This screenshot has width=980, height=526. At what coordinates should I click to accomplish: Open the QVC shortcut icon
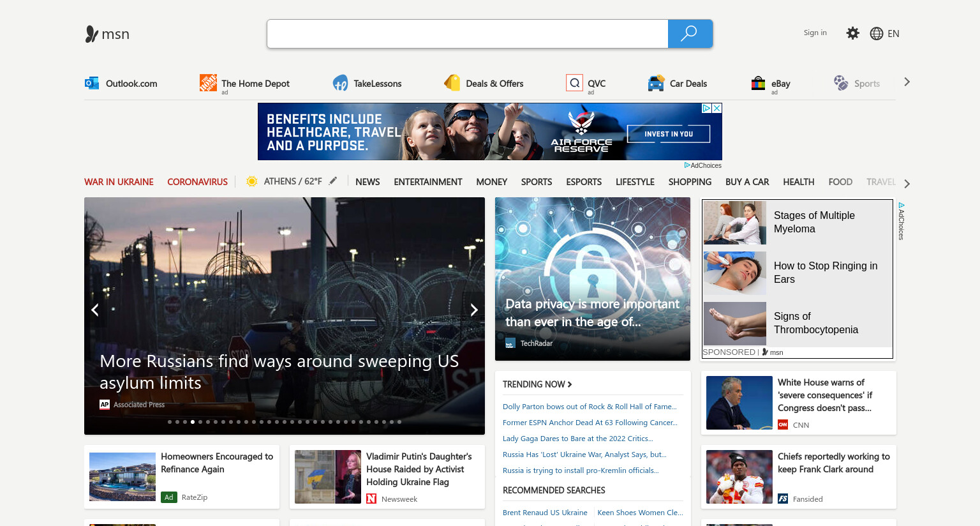pyautogui.click(x=574, y=82)
